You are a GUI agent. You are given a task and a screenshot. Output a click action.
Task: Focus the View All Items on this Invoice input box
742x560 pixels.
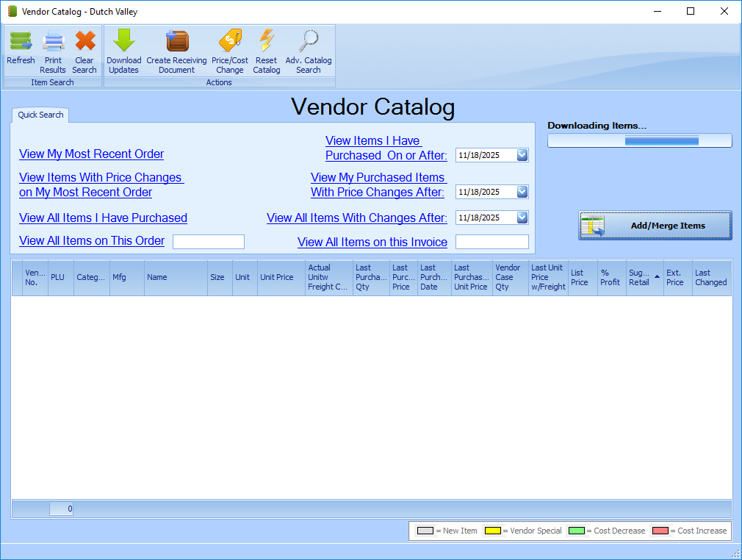click(491, 242)
